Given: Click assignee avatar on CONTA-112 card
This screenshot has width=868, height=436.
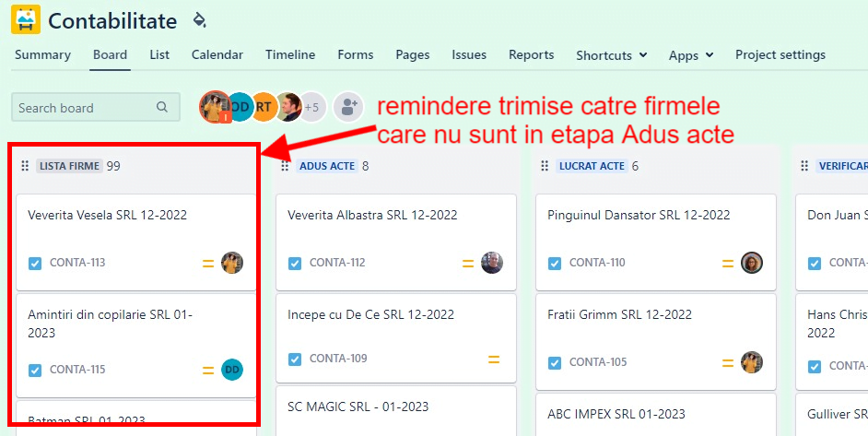Looking at the screenshot, I should 492,263.
